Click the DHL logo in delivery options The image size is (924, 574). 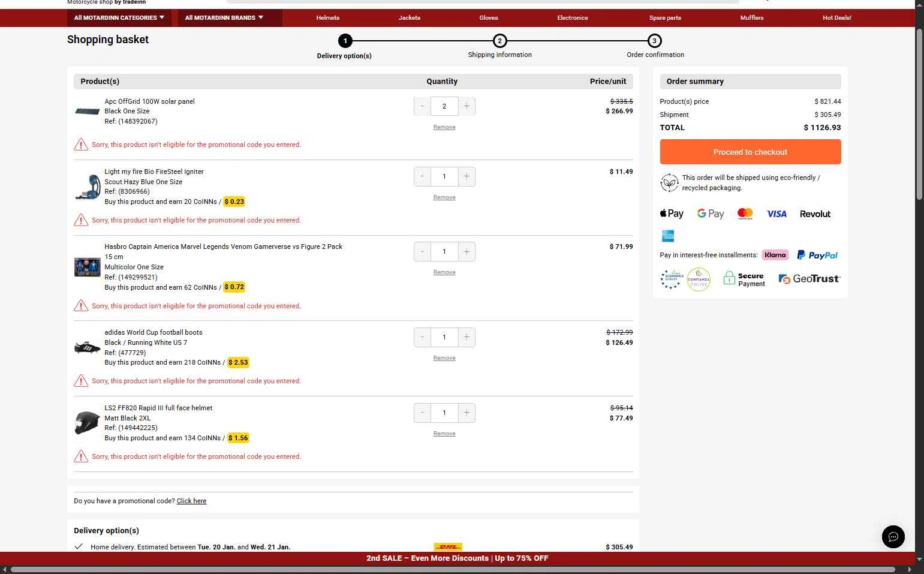448,547
